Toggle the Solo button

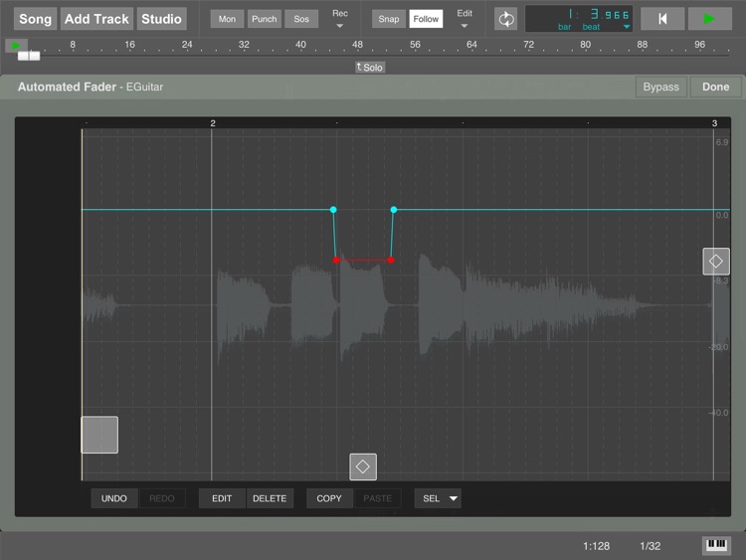point(370,68)
